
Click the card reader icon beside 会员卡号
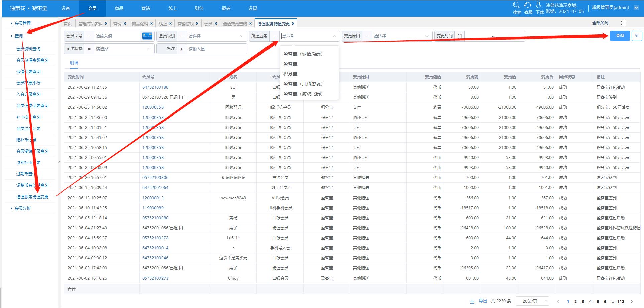tap(147, 36)
